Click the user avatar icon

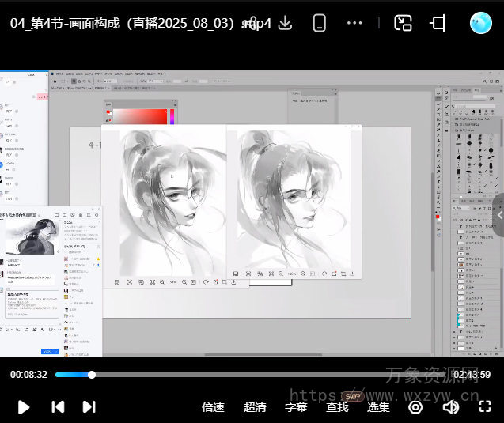click(x=480, y=23)
